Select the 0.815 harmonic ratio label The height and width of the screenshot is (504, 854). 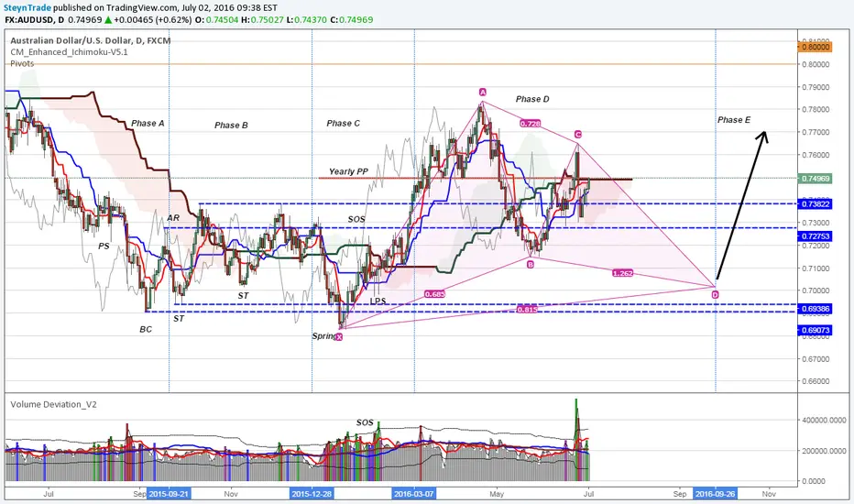pyautogui.click(x=527, y=310)
